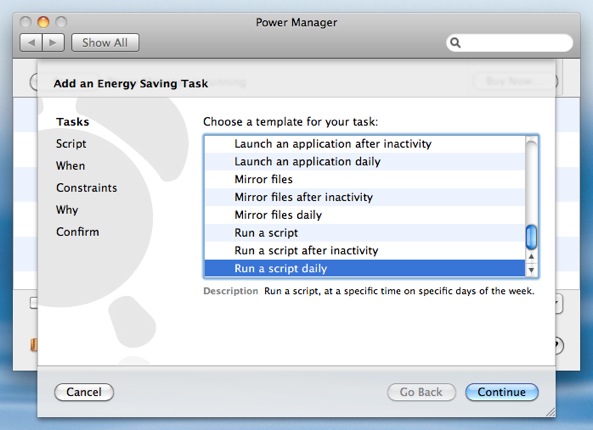Select Launch an application daily template
The width and height of the screenshot is (593, 430).
(x=365, y=161)
